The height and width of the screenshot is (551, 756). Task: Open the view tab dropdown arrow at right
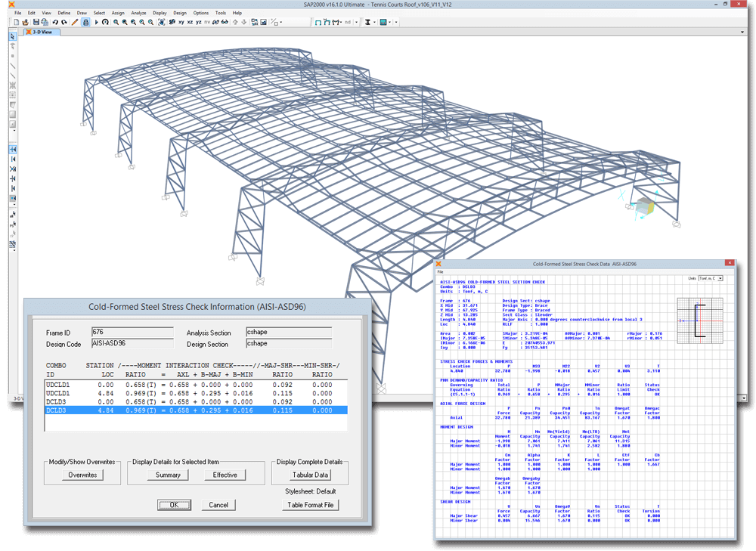coord(742,33)
